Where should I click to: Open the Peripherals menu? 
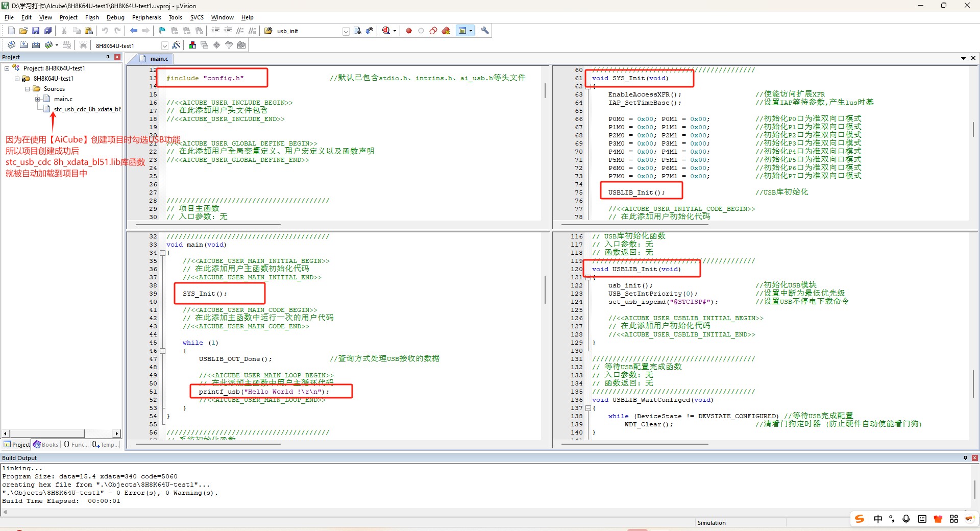coord(146,17)
